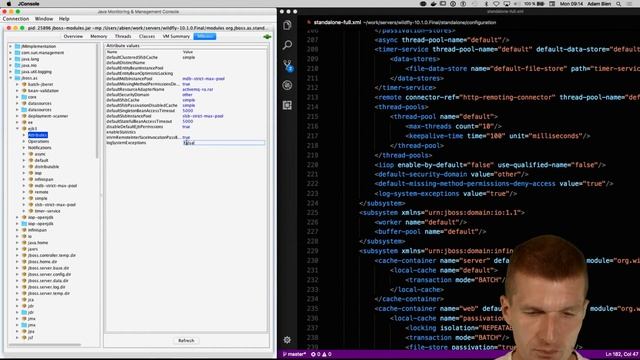Click the defaultSingletonBeanAccessTimeout value 5000

[188, 111]
